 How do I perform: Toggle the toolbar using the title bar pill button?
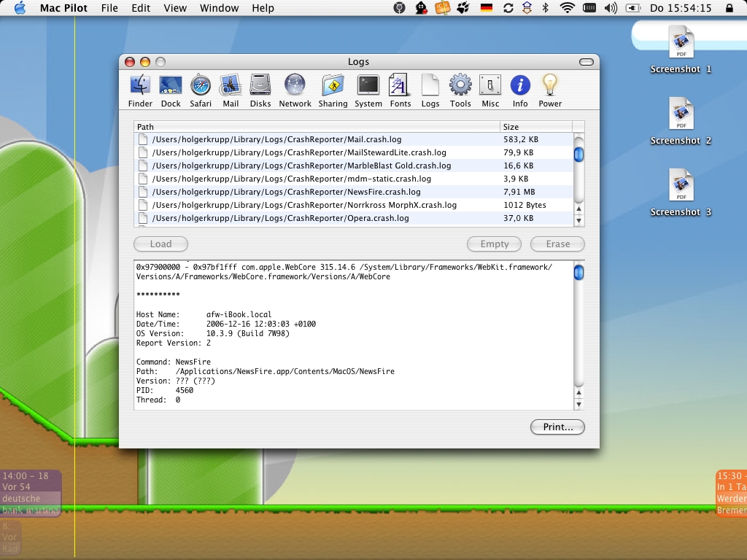pos(586,62)
